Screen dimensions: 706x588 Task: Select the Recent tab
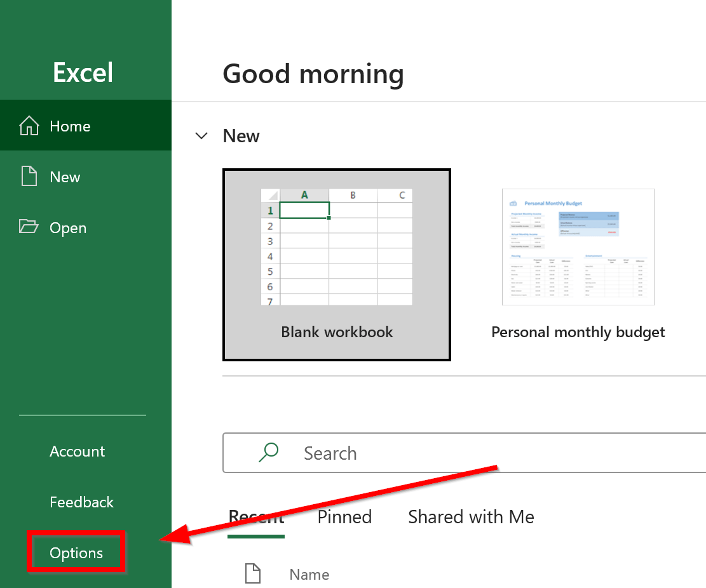click(255, 516)
